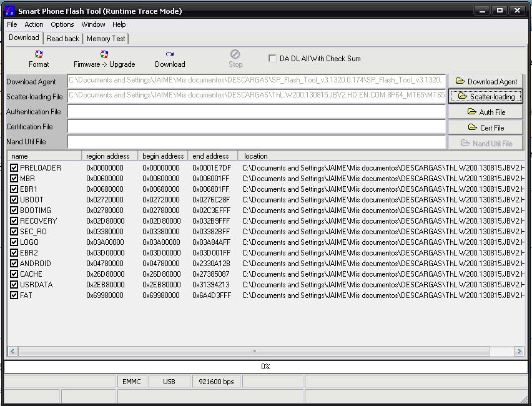Select ANDROID end address 0x2330A12B

212,264
